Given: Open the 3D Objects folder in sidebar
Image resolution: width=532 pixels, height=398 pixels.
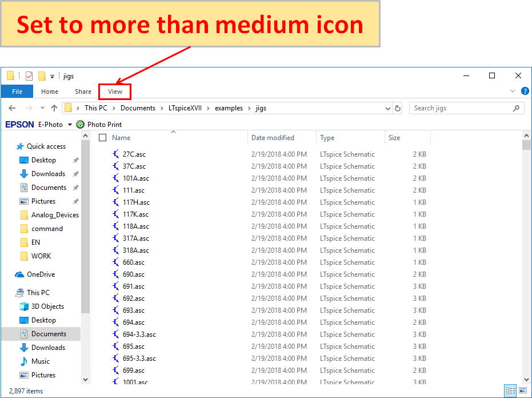Looking at the screenshot, I should (47, 307).
